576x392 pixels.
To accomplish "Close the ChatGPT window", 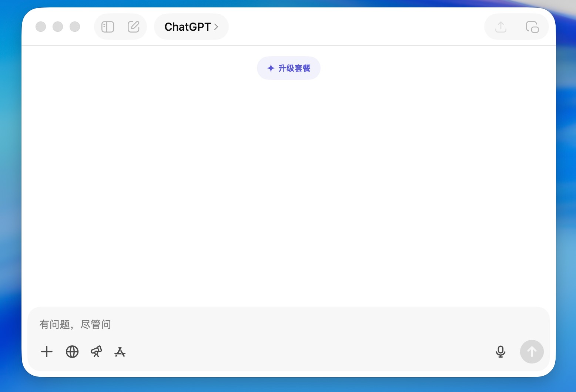I will (41, 27).
